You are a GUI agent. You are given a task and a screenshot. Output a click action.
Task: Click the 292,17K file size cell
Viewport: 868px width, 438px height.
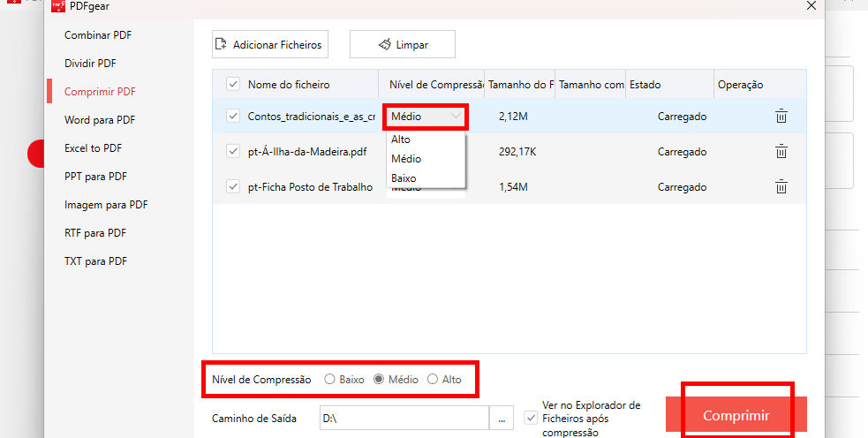point(517,152)
